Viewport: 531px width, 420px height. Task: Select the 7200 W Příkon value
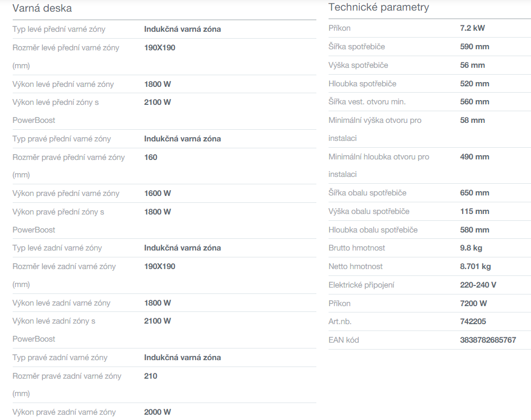[473, 303]
